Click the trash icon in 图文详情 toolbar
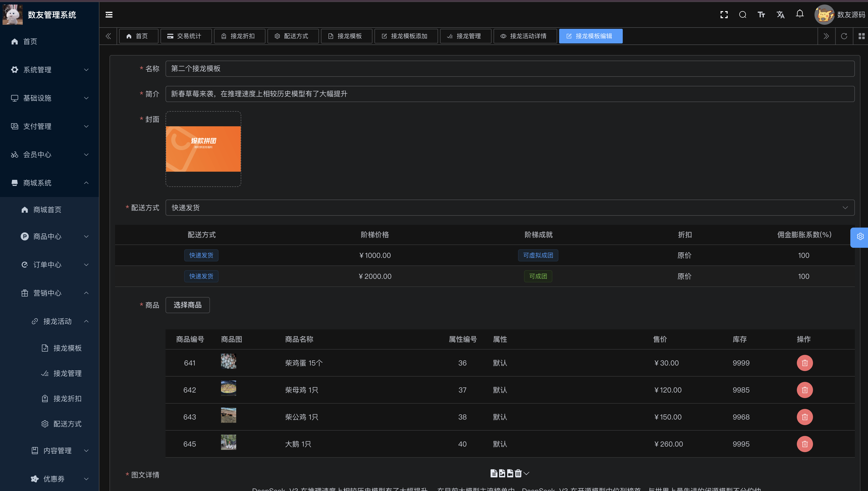 pyautogui.click(x=518, y=473)
